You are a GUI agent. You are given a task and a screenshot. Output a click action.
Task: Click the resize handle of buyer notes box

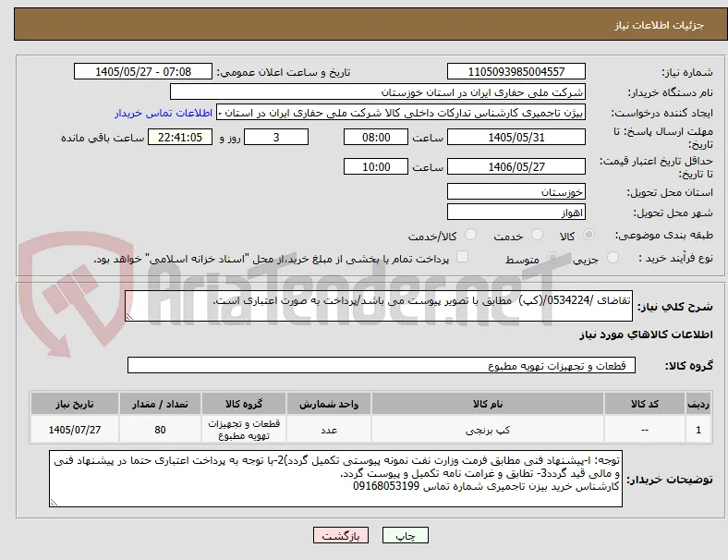click(54, 502)
